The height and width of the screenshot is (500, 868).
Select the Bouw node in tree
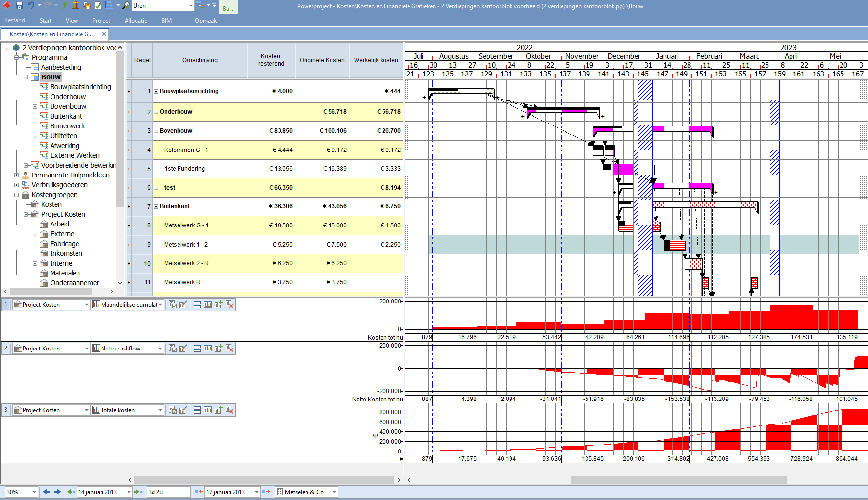click(x=51, y=77)
